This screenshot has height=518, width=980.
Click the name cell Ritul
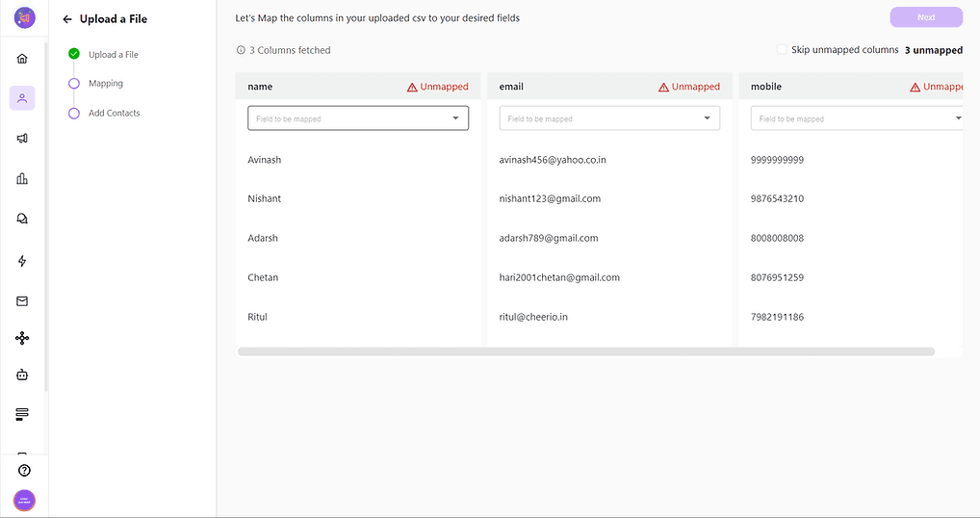point(257,317)
